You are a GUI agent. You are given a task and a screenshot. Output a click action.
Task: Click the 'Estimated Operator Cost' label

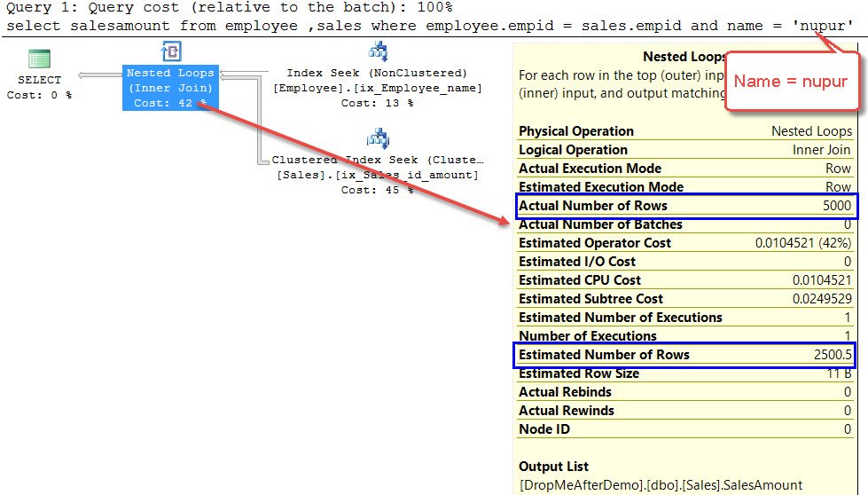[595, 243]
